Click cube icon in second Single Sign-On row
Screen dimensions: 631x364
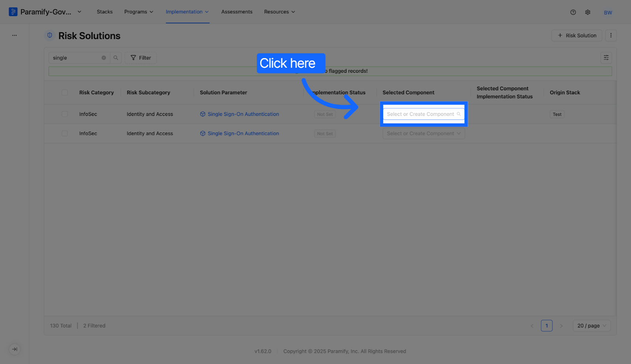coord(203,133)
